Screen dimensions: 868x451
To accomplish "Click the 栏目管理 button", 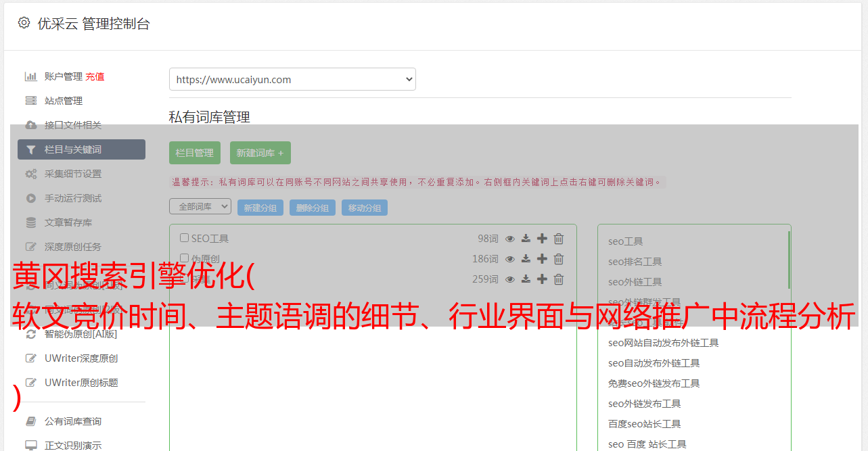I will [195, 153].
